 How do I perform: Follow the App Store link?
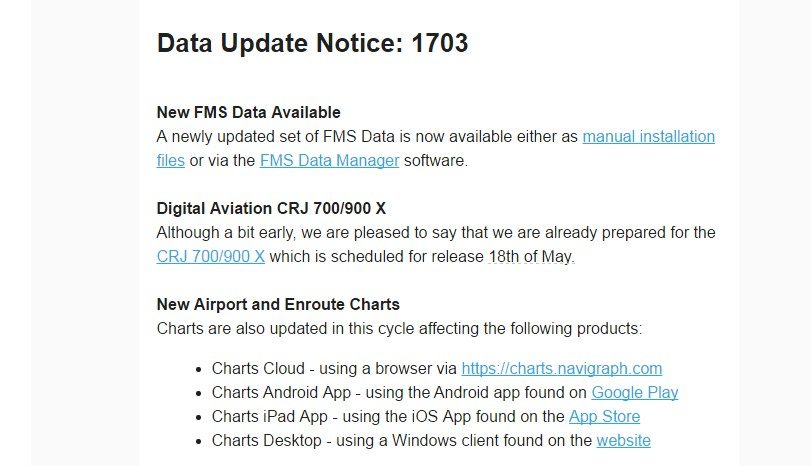click(604, 416)
